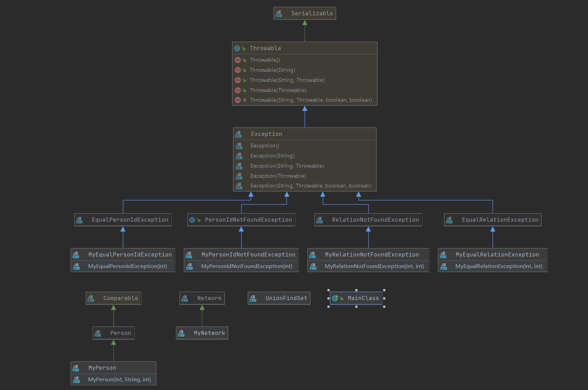Click the MyEqualRelationException title icon
The height and width of the screenshot is (390, 588).
coord(443,255)
